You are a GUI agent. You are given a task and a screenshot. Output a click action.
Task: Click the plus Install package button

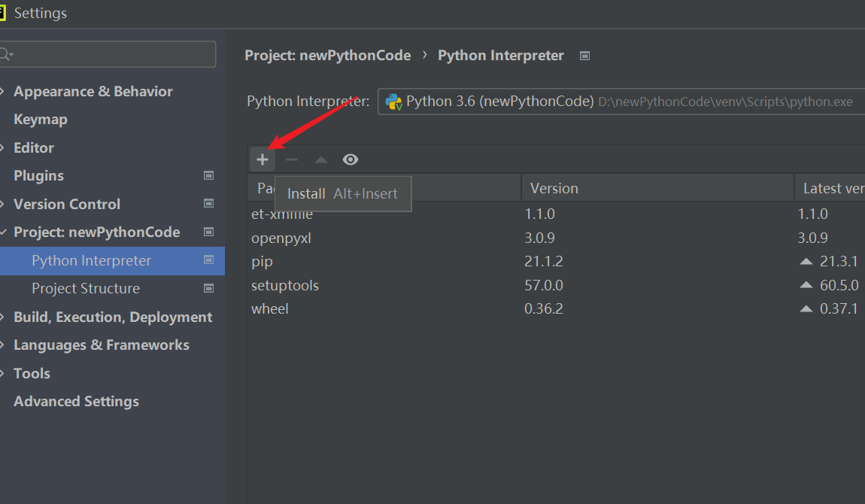[263, 159]
